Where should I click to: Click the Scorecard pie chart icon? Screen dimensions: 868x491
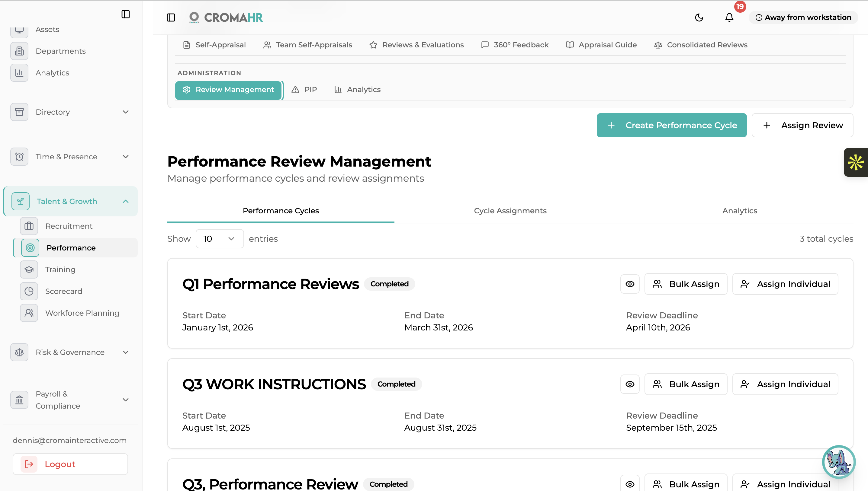[x=29, y=291]
